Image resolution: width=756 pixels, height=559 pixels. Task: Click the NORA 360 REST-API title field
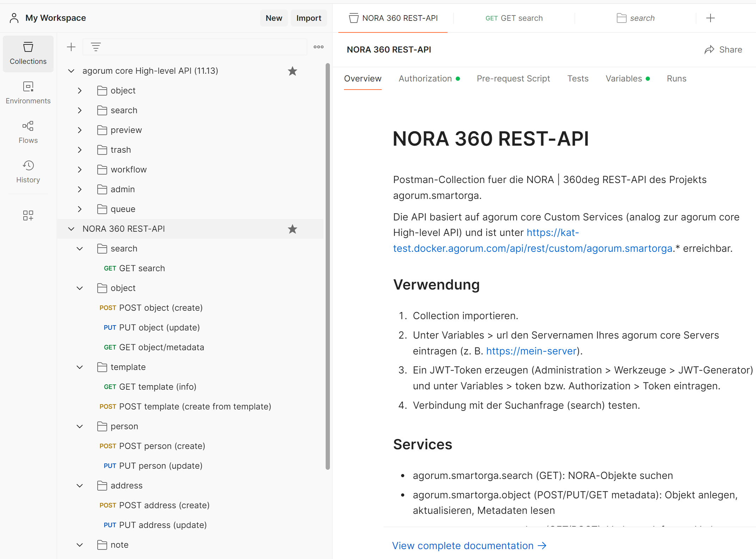pyautogui.click(x=389, y=50)
